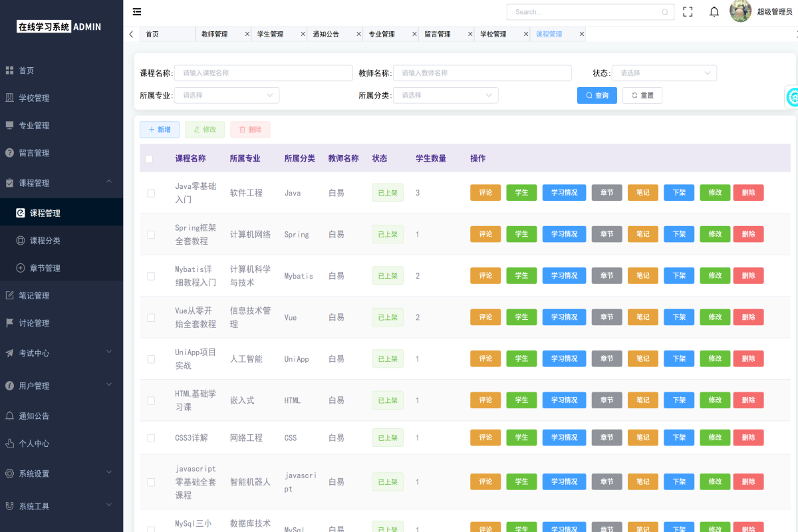Open the notification bell

point(714,11)
